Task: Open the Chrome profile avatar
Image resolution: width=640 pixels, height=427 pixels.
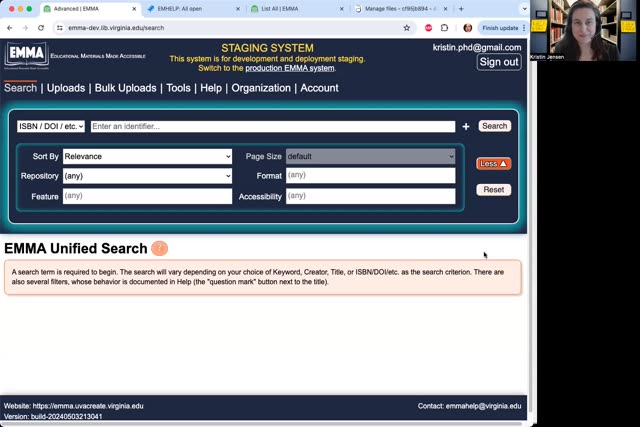Action: click(x=468, y=28)
